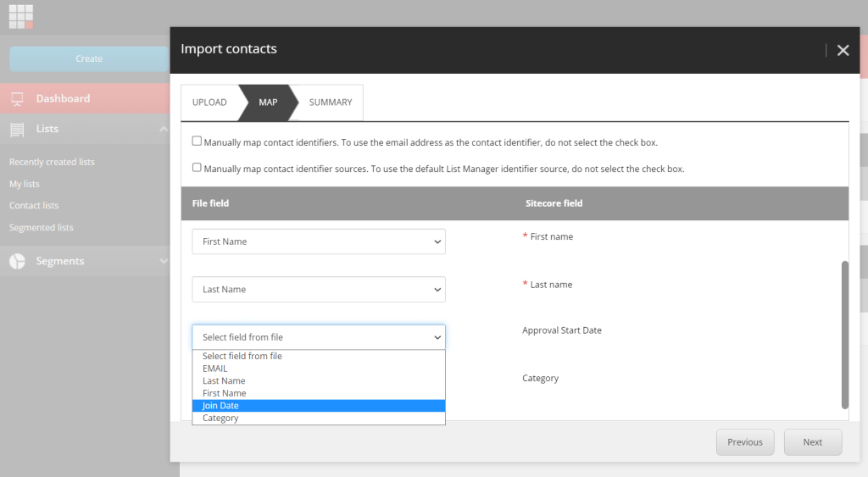This screenshot has width=868, height=477.
Task: Switch to the UPLOAD step tab
Action: click(209, 103)
